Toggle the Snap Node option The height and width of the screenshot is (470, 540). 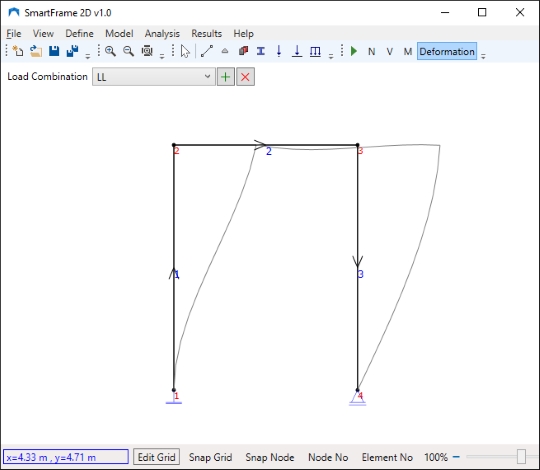point(270,457)
